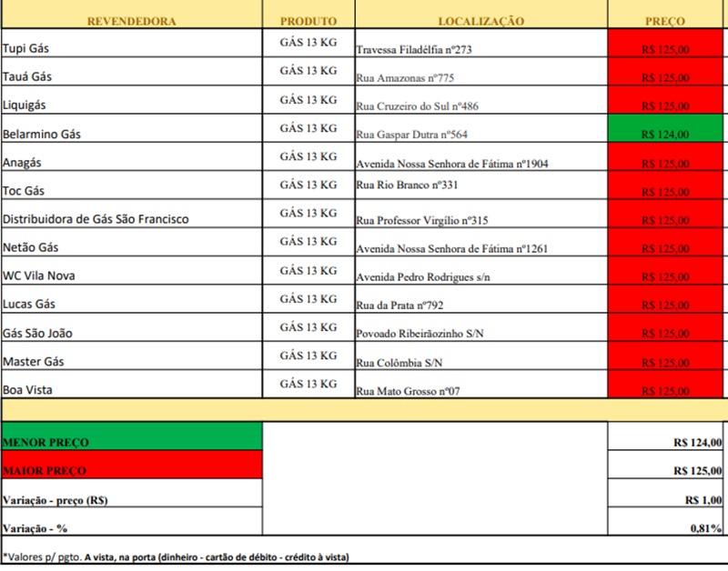Click address Travessa Filadélfia nº273
This screenshot has width=728, height=571.
(x=414, y=50)
